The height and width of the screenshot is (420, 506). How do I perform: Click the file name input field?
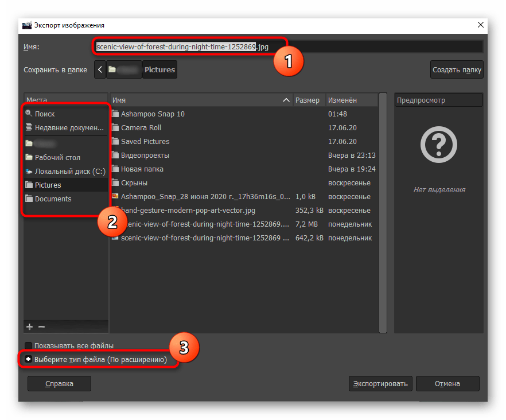tap(288, 47)
